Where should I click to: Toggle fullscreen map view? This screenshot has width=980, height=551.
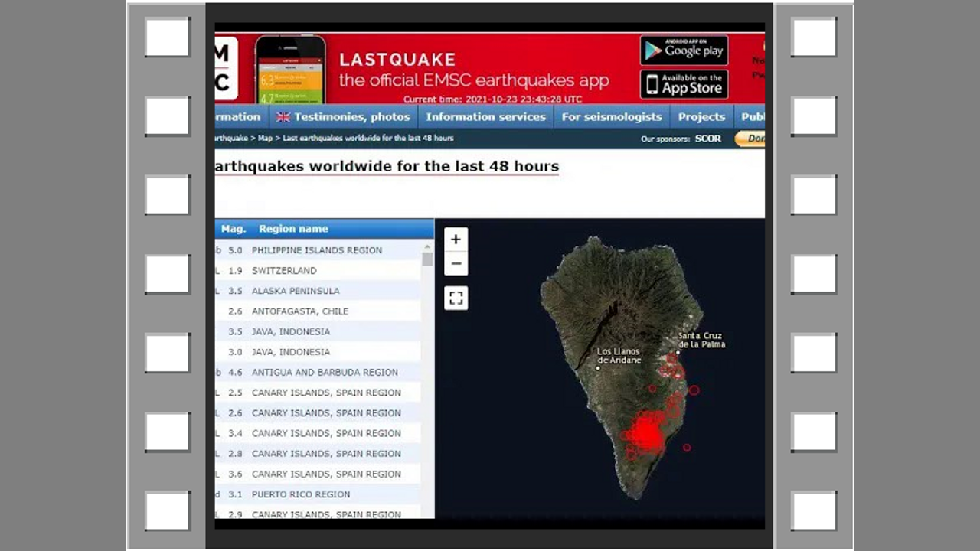456,298
